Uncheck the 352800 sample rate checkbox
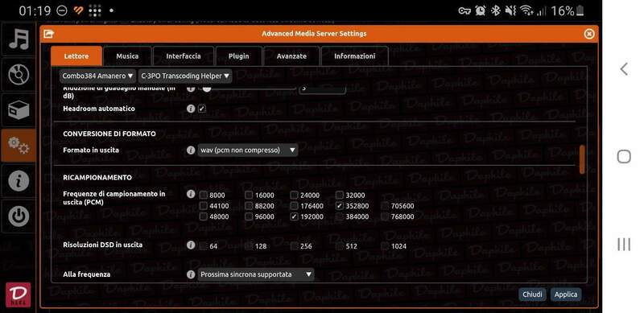Viewport: 644px width, 313px height. click(339, 206)
